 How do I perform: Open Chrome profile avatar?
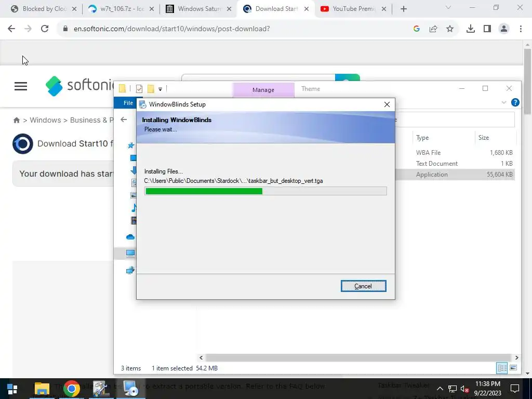(x=504, y=29)
